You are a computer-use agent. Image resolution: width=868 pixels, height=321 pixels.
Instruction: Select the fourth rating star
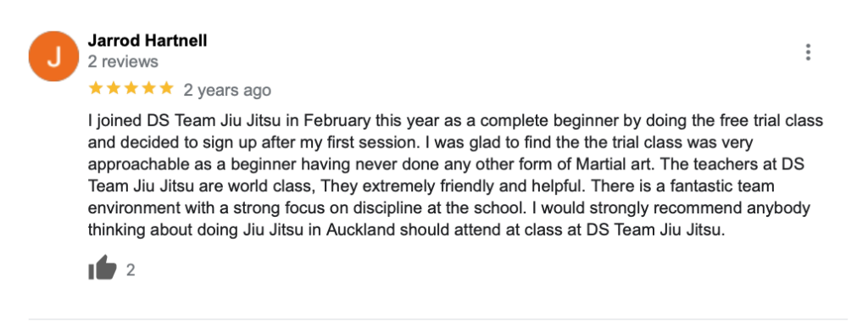149,88
